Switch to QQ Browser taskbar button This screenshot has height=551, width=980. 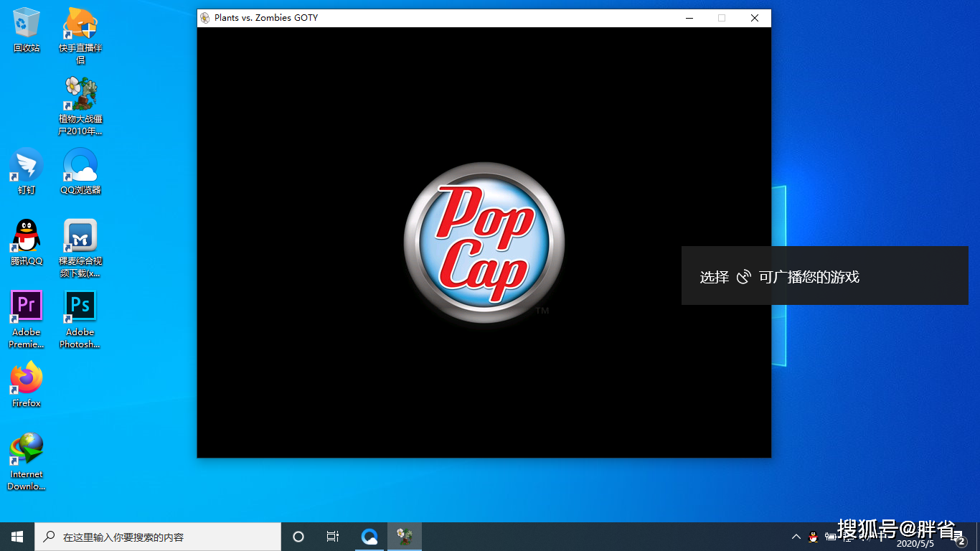pyautogui.click(x=369, y=537)
